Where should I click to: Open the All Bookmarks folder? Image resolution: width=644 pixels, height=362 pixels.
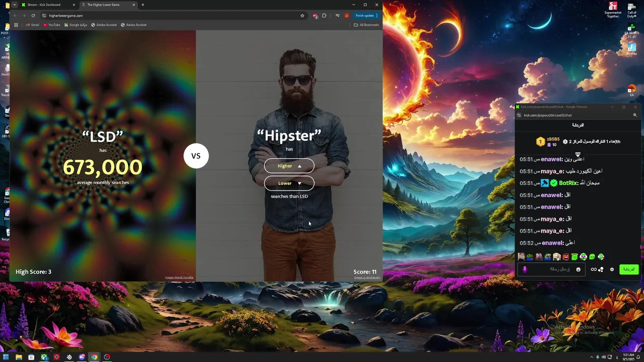pos(367,25)
